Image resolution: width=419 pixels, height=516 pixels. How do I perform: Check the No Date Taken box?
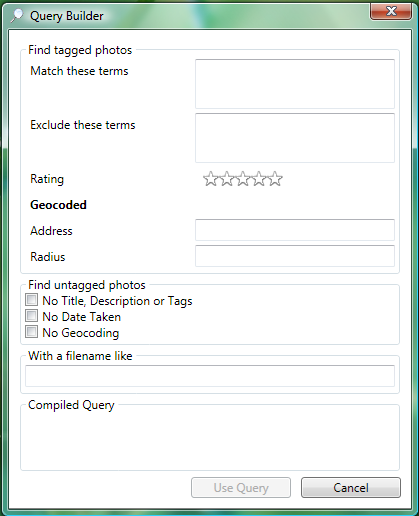point(31,316)
